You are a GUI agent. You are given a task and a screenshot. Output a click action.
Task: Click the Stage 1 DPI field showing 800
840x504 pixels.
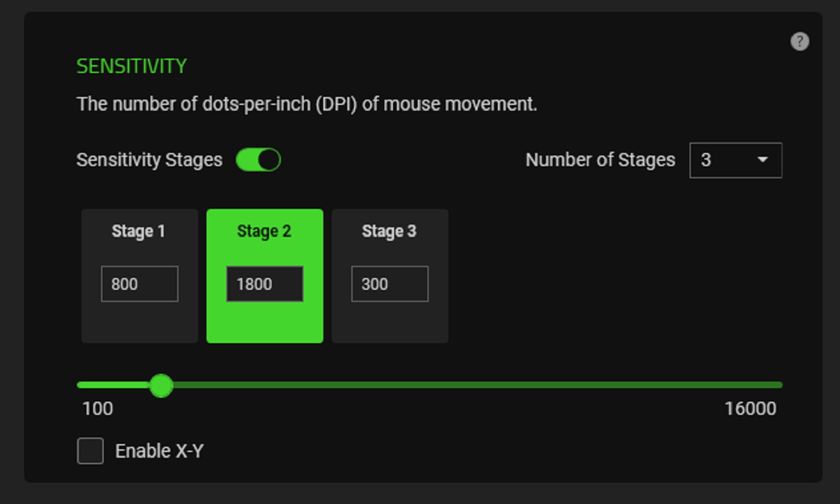[139, 284]
